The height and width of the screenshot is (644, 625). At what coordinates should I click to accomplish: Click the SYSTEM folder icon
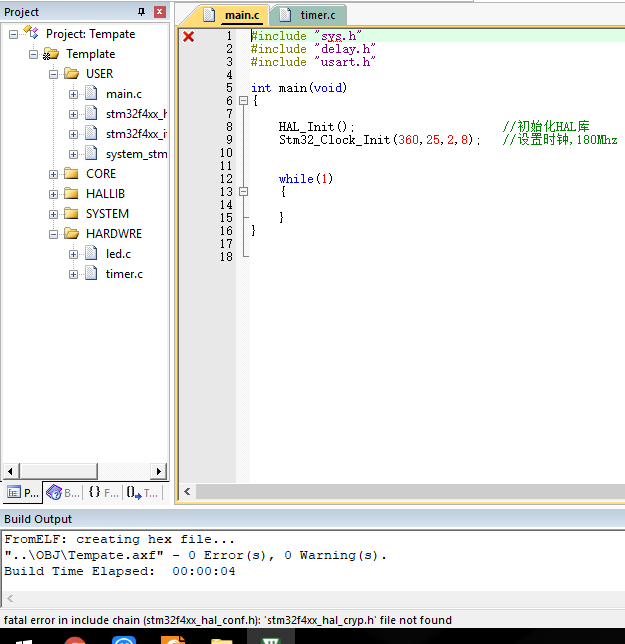(x=71, y=214)
